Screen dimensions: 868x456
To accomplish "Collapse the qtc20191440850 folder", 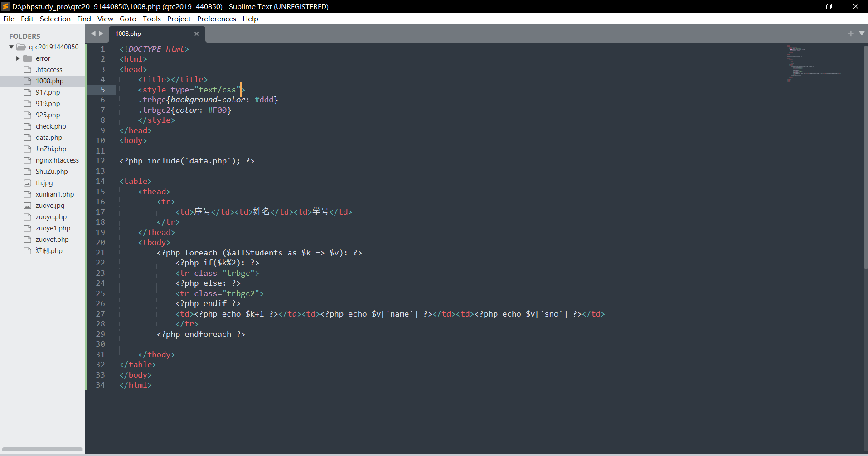I will [11, 47].
